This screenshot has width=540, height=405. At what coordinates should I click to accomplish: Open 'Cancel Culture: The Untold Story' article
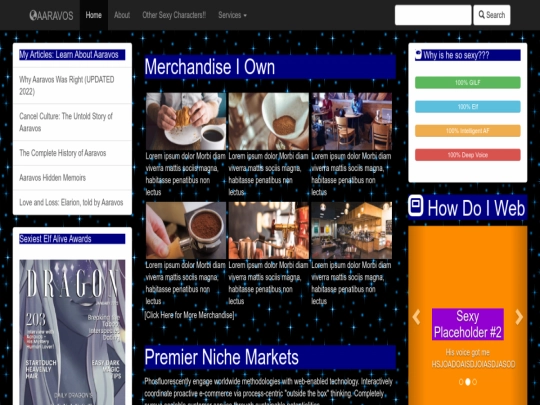72,122
